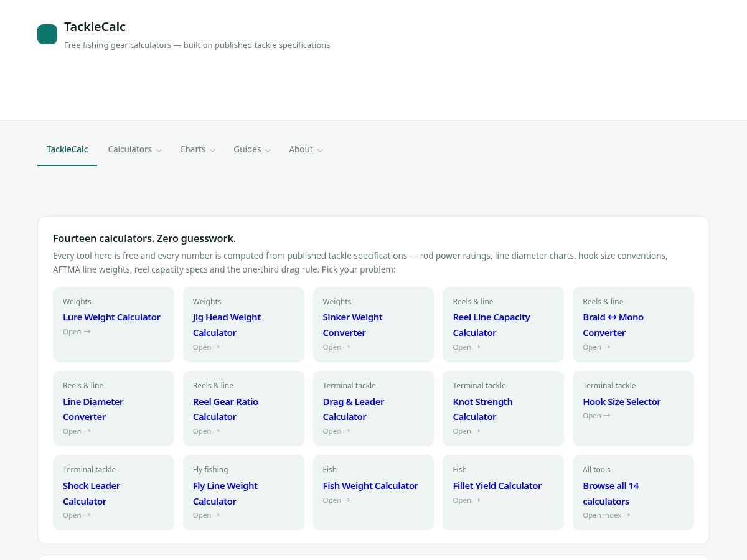
Task: Open the Lure Weight Calculator link
Action: pos(111,317)
